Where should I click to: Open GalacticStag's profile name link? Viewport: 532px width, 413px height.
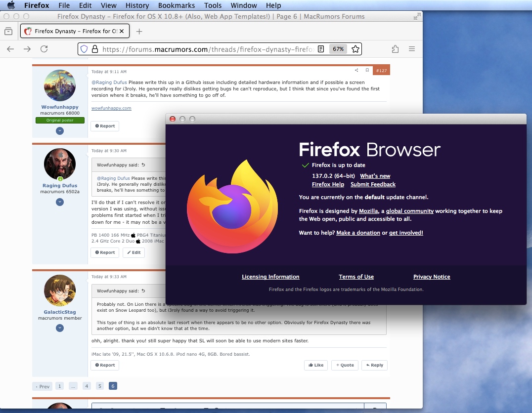[x=60, y=312]
